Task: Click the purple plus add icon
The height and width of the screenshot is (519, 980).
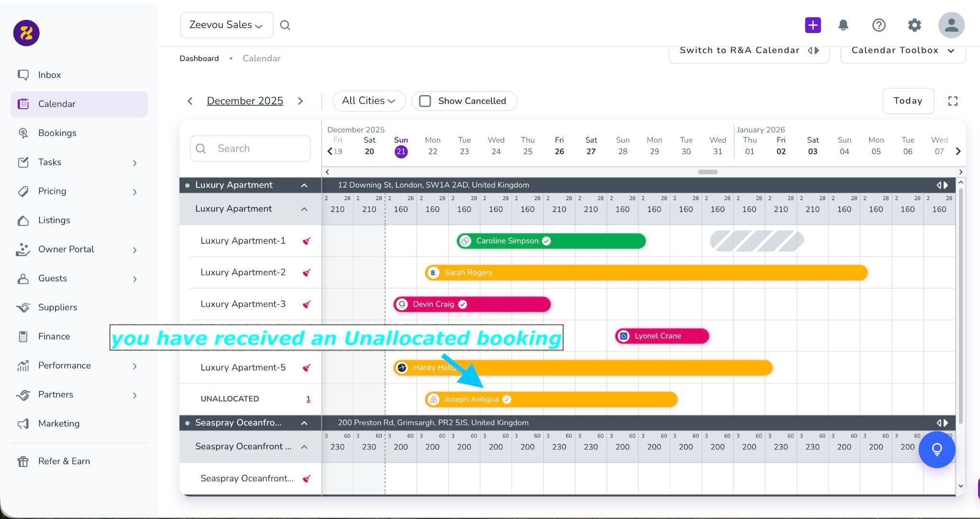Action: pyautogui.click(x=813, y=25)
